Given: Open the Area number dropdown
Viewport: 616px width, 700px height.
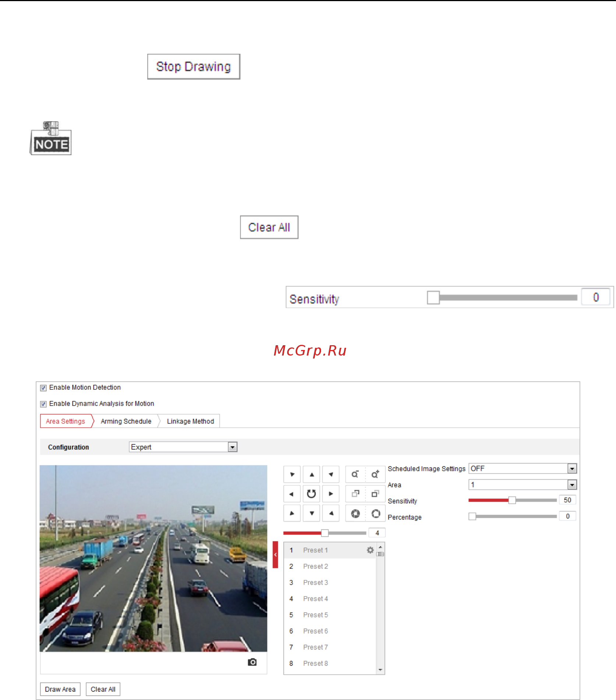Looking at the screenshot, I should pos(522,485).
